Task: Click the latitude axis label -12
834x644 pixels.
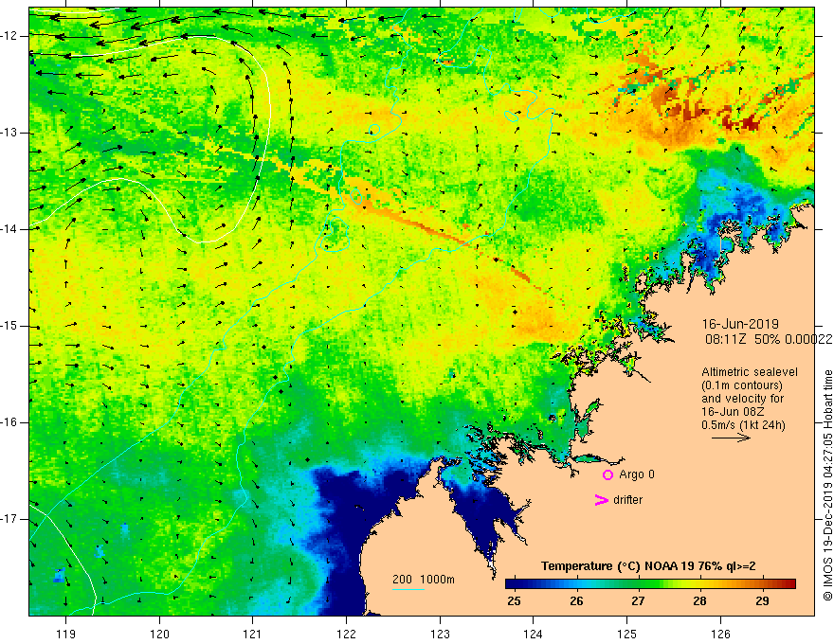Action: (10, 36)
